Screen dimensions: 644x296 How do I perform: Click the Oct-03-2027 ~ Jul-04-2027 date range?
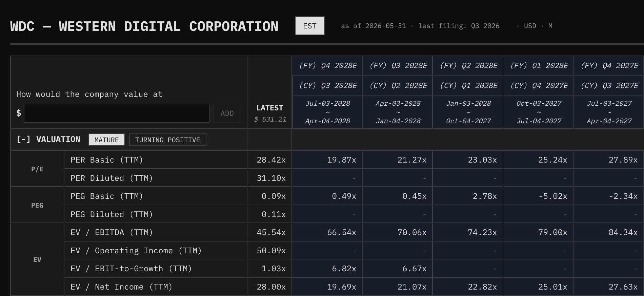(539, 112)
